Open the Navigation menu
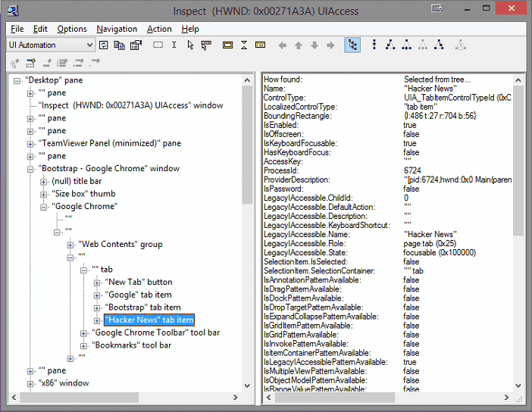The height and width of the screenshot is (412, 532). click(117, 29)
